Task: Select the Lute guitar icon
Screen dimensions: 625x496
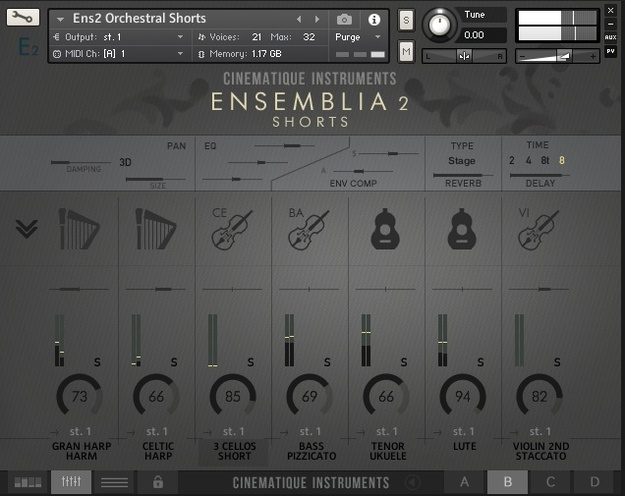Action: click(462, 229)
